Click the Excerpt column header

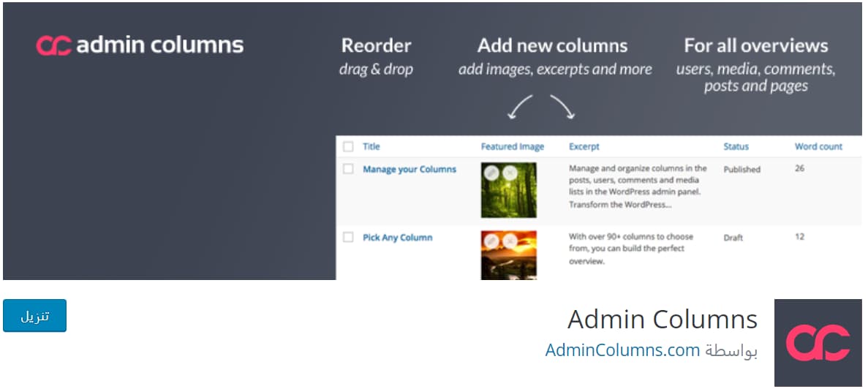point(584,147)
